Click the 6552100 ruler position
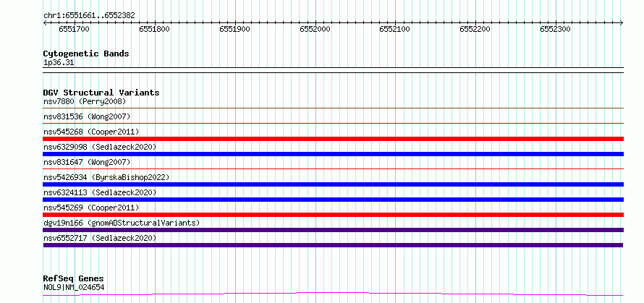Viewport: 644px width, 303px height. tap(394, 29)
